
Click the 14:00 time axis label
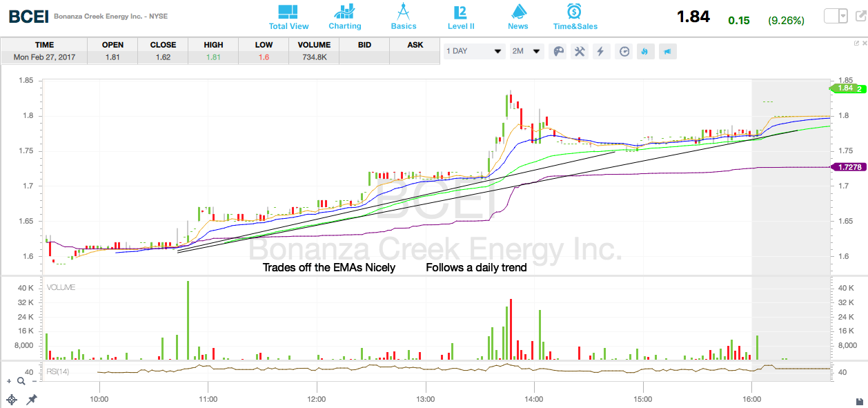[534, 399]
